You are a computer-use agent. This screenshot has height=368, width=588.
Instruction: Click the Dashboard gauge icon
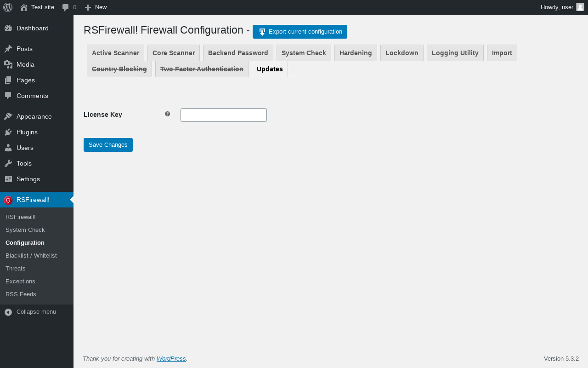point(8,28)
